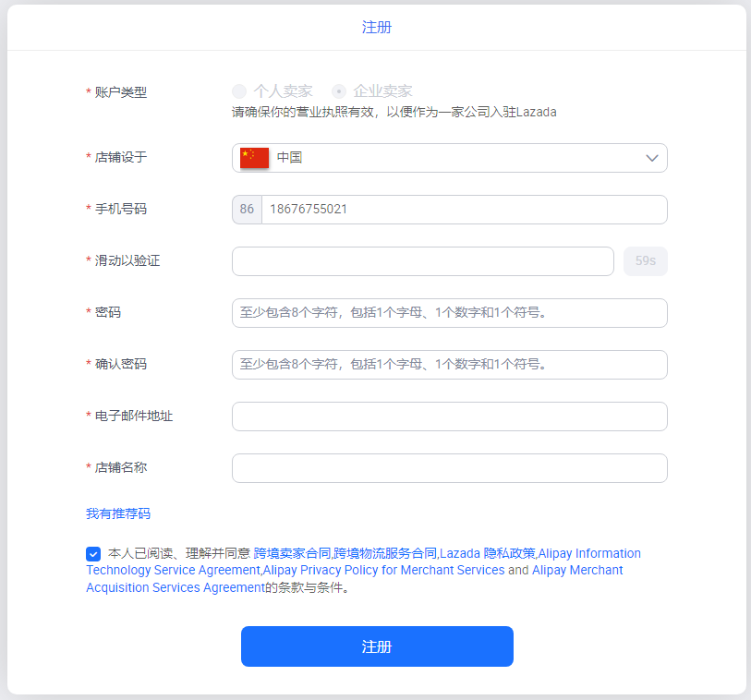This screenshot has height=700, width=751.
Task: Click the 滑动以验证 slider verification field
Action: tap(422, 261)
